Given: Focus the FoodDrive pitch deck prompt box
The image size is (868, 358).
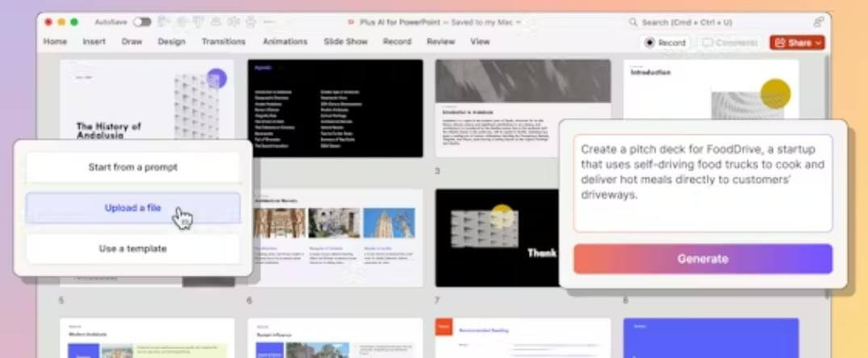Looking at the screenshot, I should pyautogui.click(x=702, y=183).
